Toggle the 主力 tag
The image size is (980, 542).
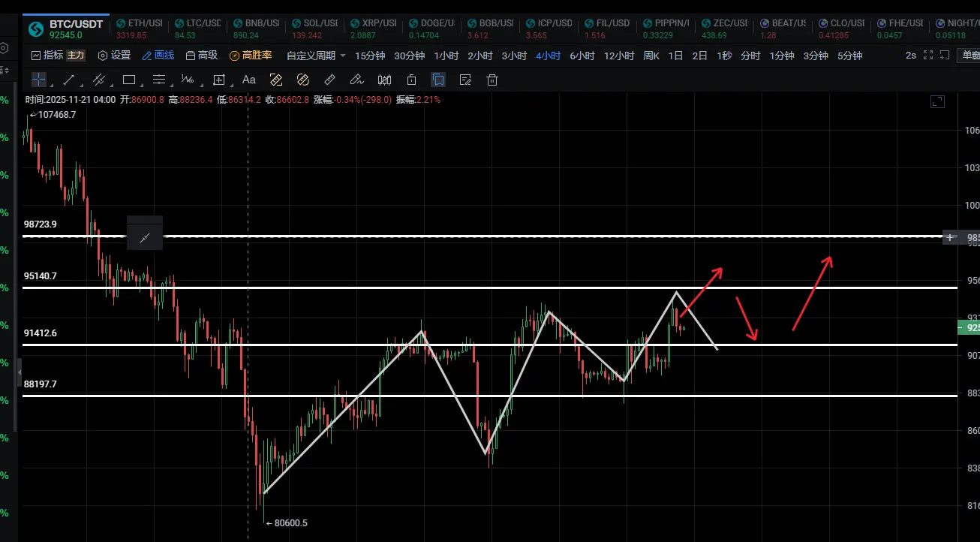(x=76, y=56)
